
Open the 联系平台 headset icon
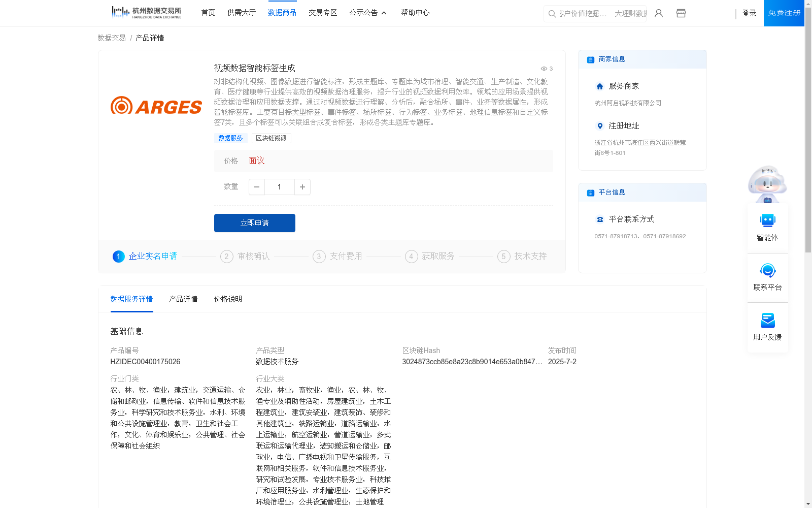(x=767, y=270)
